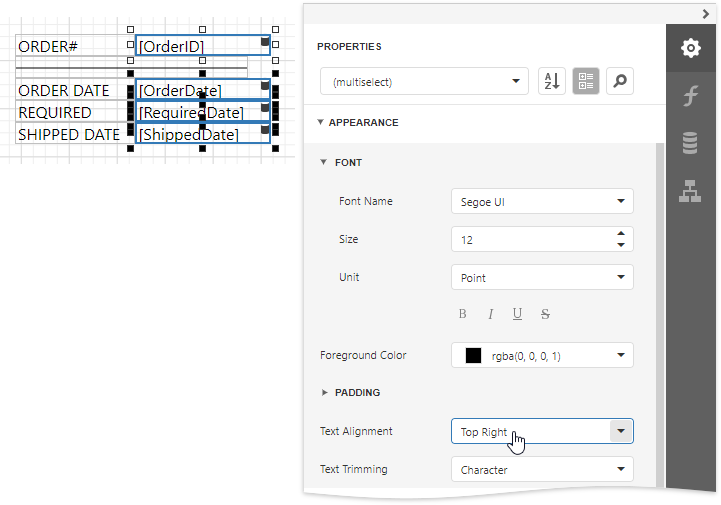The width and height of the screenshot is (721, 505).
Task: Increase font size with up arrow
Action: tap(621, 234)
